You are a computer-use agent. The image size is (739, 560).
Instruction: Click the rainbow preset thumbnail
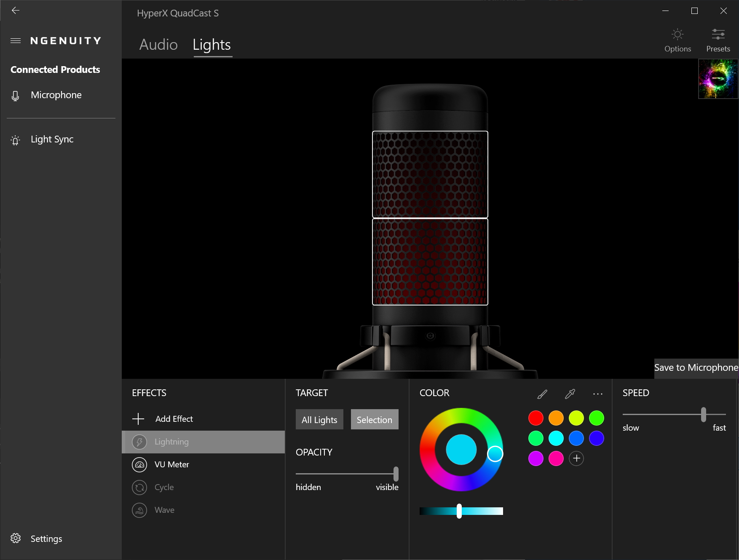(718, 79)
